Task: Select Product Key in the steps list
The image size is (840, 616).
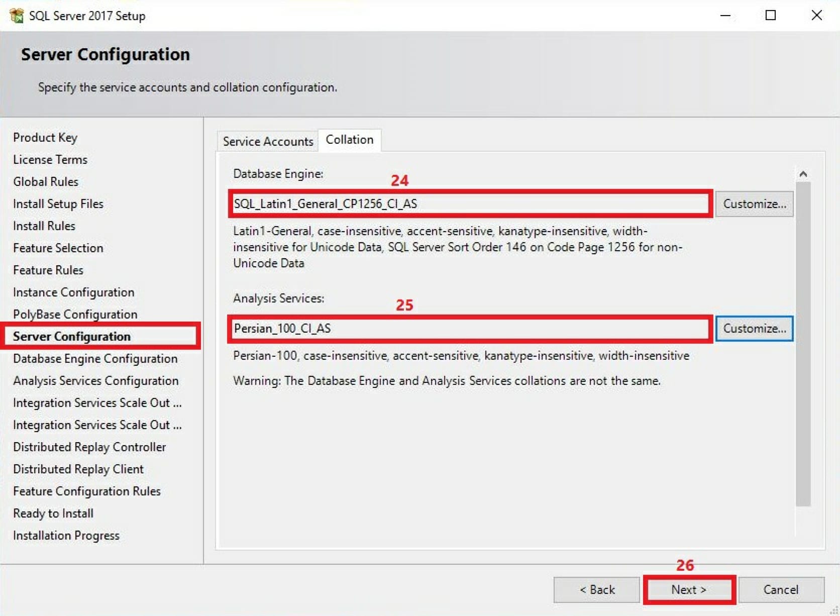Action: (45, 137)
